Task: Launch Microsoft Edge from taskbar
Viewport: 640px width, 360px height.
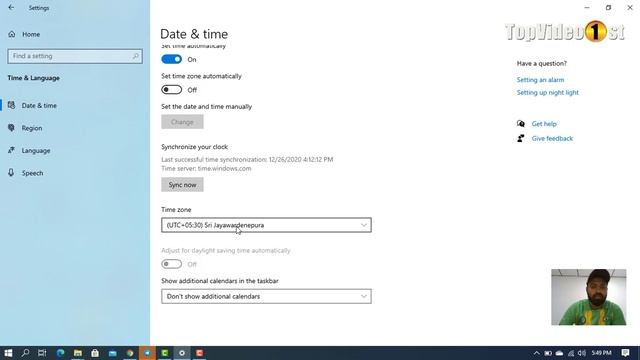Action: point(60,353)
